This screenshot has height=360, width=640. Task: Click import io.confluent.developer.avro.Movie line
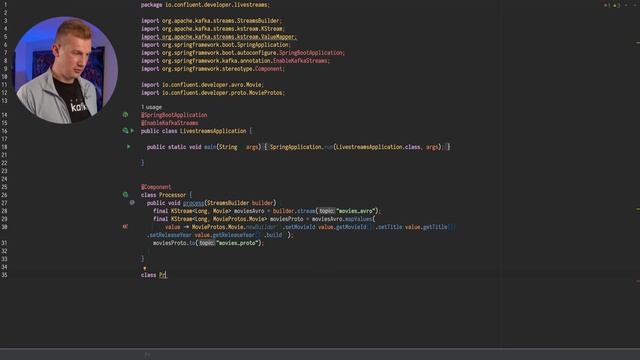[x=202, y=85]
